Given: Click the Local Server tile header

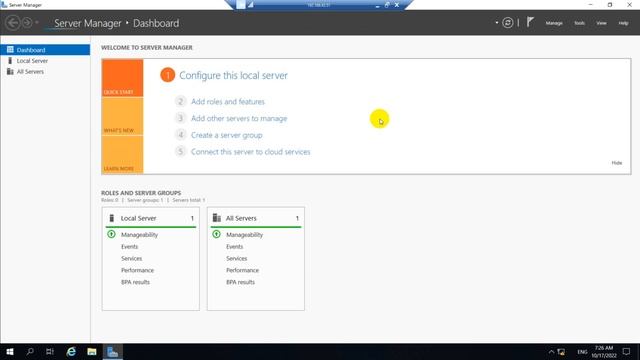Looking at the screenshot, I should pos(151,218).
